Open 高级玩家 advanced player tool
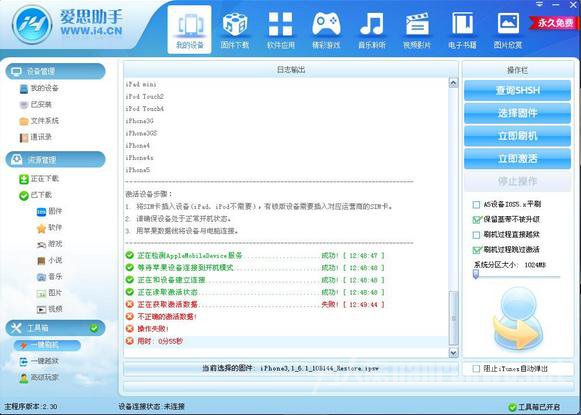581x415 pixels. (39, 378)
